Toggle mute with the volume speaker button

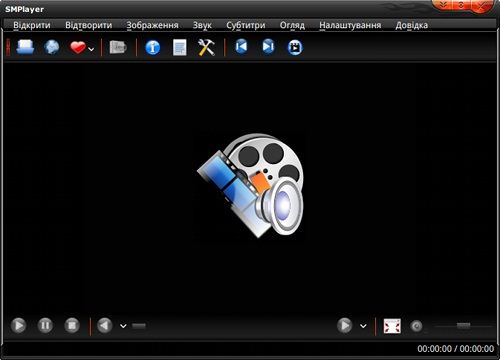(416, 326)
